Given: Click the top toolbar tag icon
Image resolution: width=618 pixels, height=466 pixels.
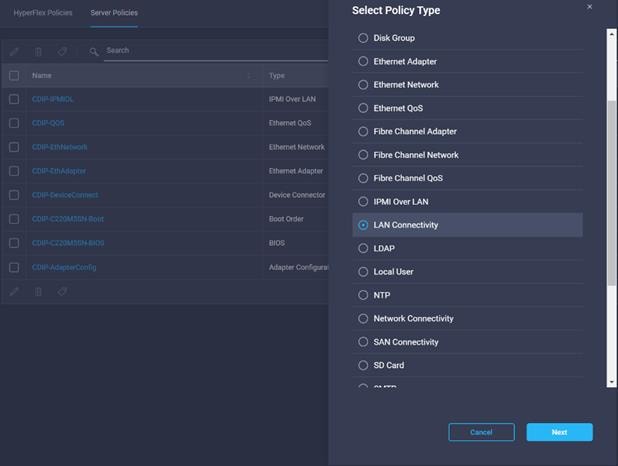Looking at the screenshot, I should (62, 51).
